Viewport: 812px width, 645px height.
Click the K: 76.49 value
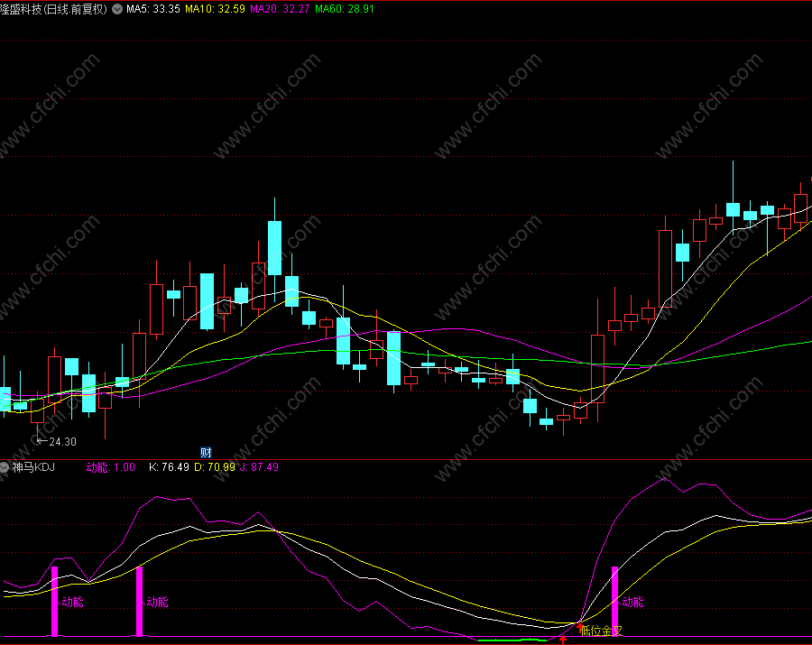coord(169,467)
